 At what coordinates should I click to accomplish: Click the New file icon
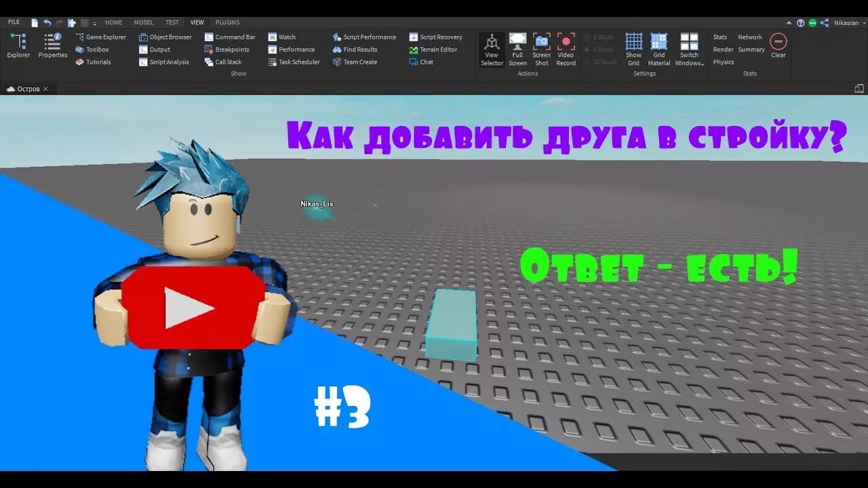[35, 22]
